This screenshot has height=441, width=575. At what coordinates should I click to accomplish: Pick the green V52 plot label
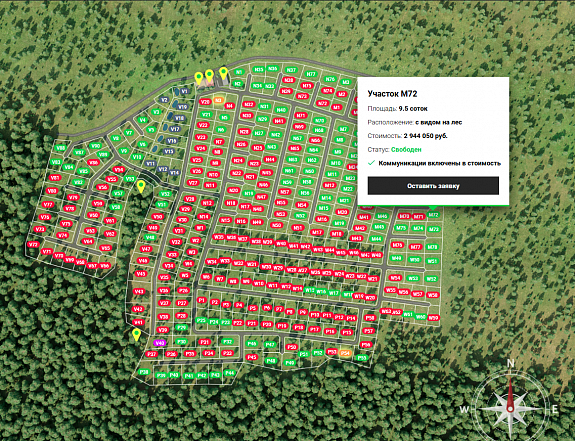[x=165, y=194]
